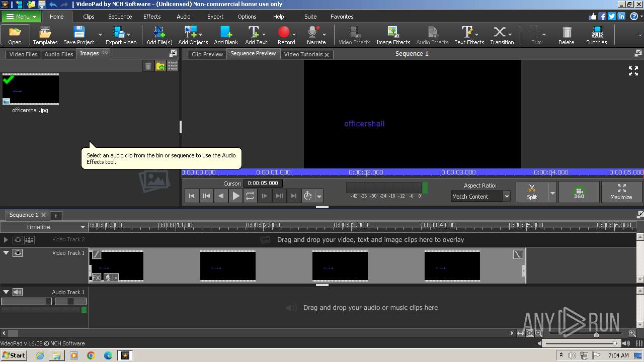
Task: Open a file with the Open button
Action: coord(15,35)
